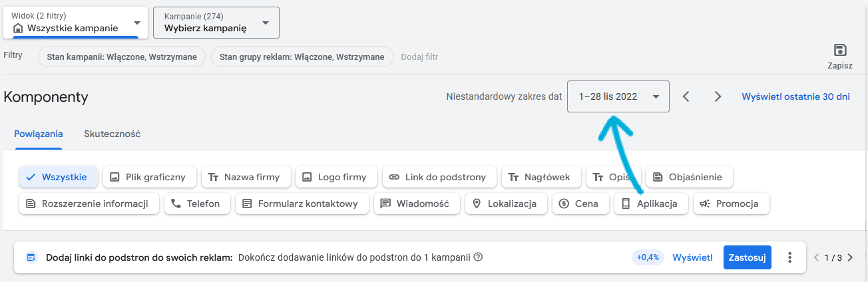Click the Zastosuj button
The height and width of the screenshot is (282, 868).
[x=748, y=257]
